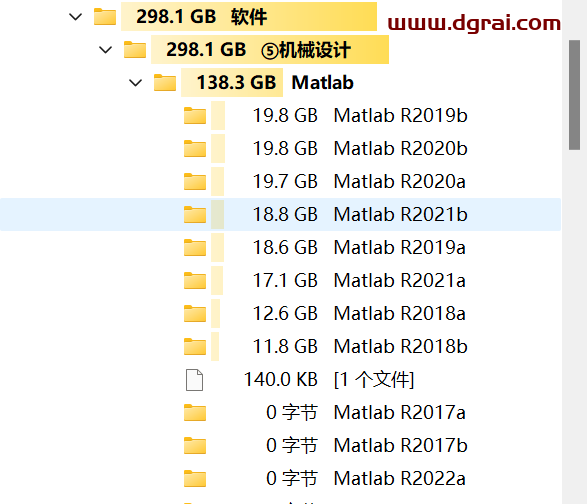The height and width of the screenshot is (504, 587).
Task: Click the 软件 root folder icon
Action: 105,16
